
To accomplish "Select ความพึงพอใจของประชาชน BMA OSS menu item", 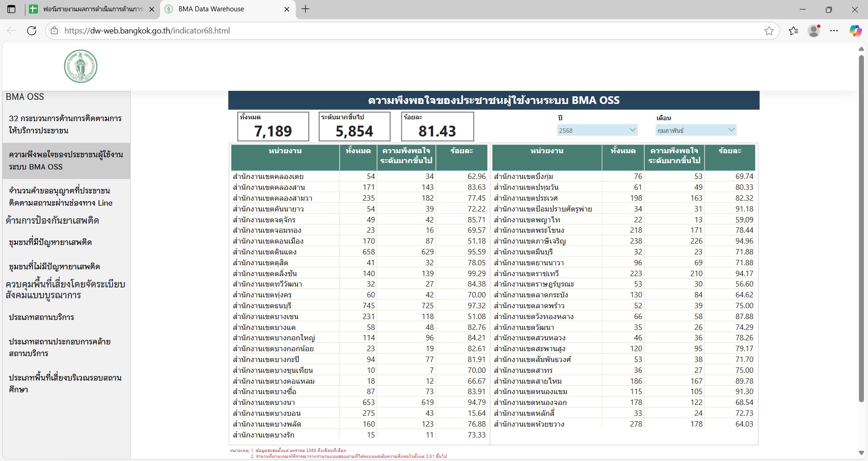I will 66,160.
